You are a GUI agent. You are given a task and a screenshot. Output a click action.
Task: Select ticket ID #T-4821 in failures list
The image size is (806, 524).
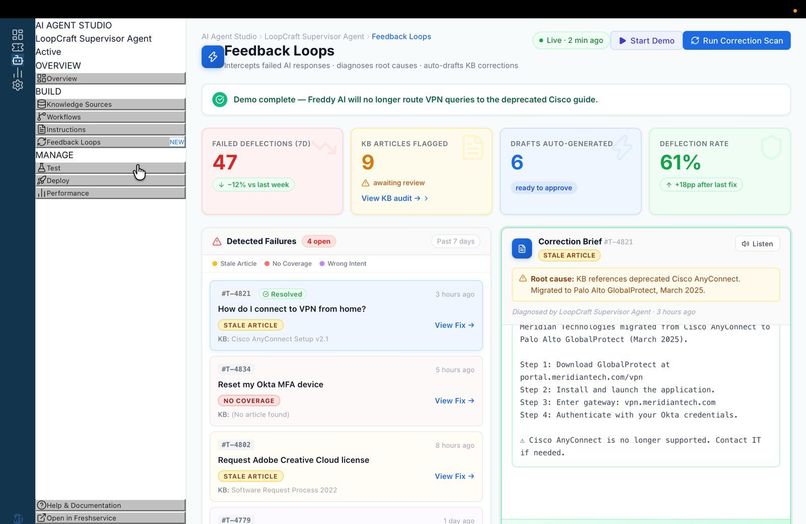236,294
